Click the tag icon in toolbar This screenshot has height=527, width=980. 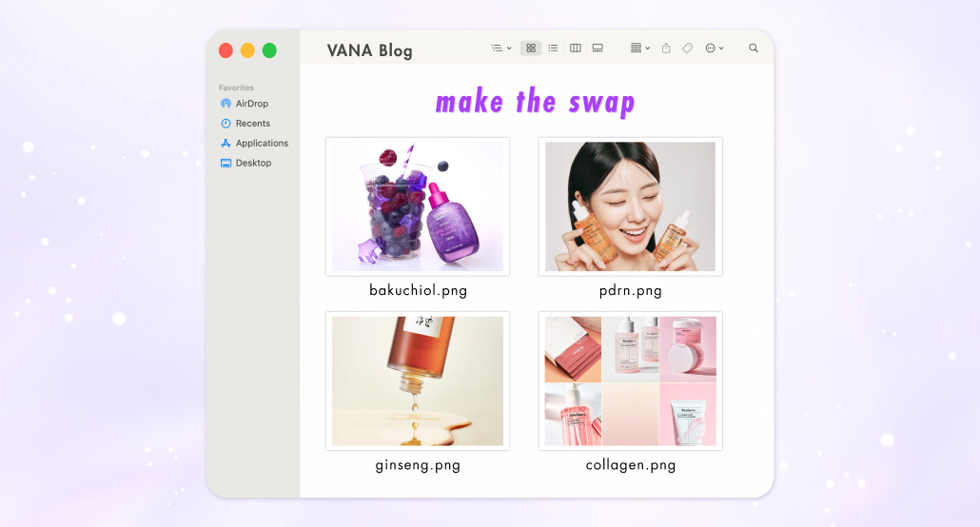688,49
